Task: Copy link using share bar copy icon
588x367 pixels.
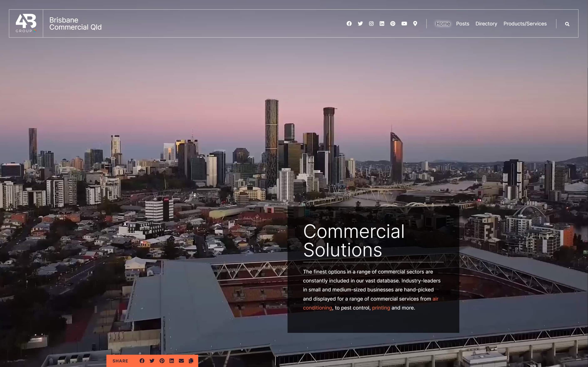Action: pyautogui.click(x=191, y=361)
